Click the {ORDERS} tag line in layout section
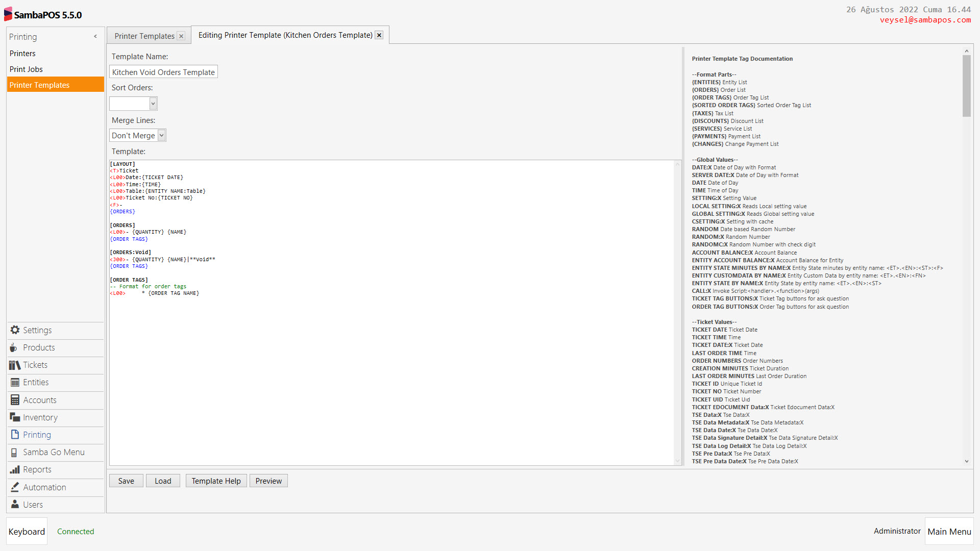The height and width of the screenshot is (551, 980). pos(122,212)
